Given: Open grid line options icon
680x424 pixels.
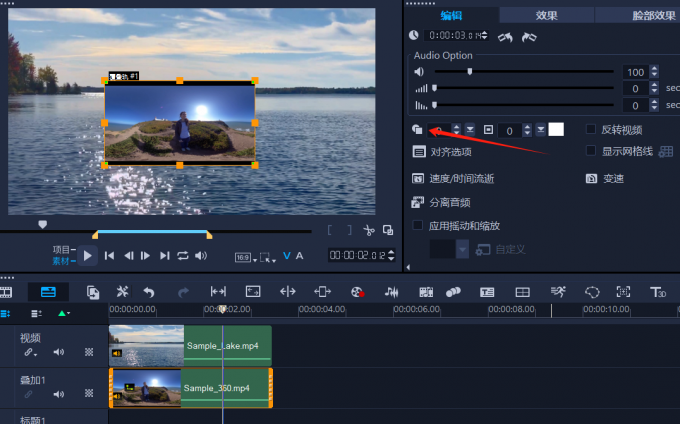Looking at the screenshot, I should [x=666, y=151].
